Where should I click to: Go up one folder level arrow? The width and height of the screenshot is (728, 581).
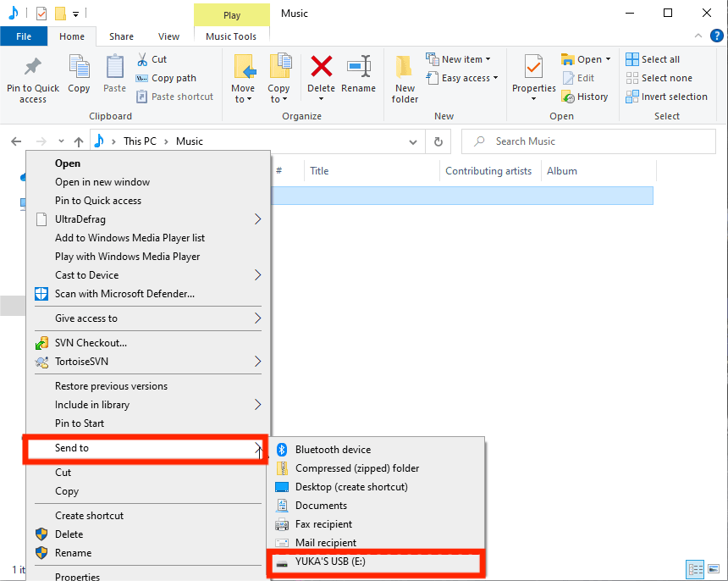79,141
